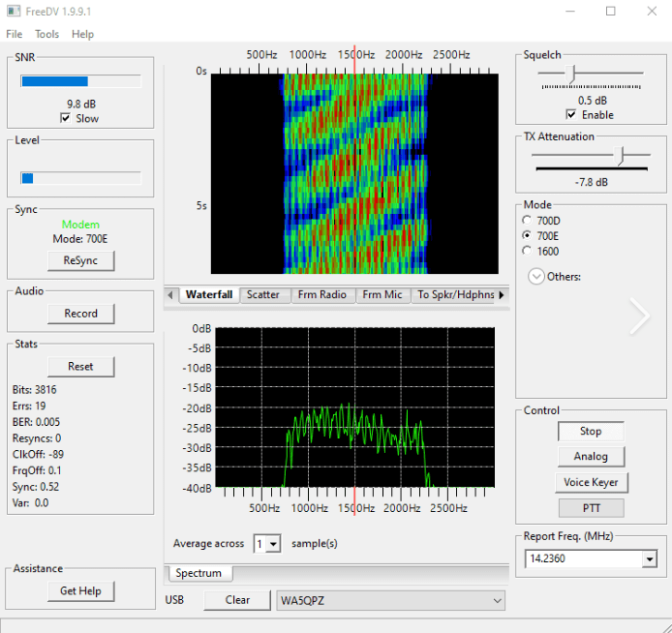
Task: Click the PTT button
Action: point(591,507)
